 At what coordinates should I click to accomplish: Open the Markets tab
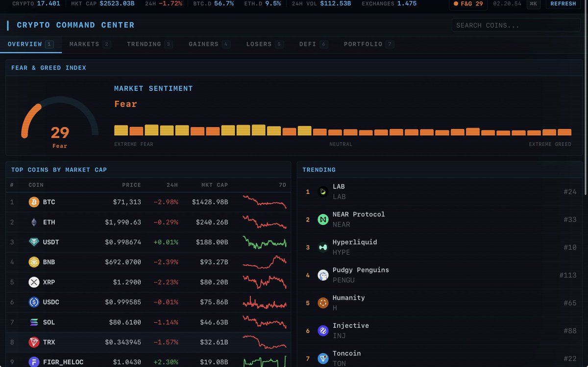coord(90,44)
